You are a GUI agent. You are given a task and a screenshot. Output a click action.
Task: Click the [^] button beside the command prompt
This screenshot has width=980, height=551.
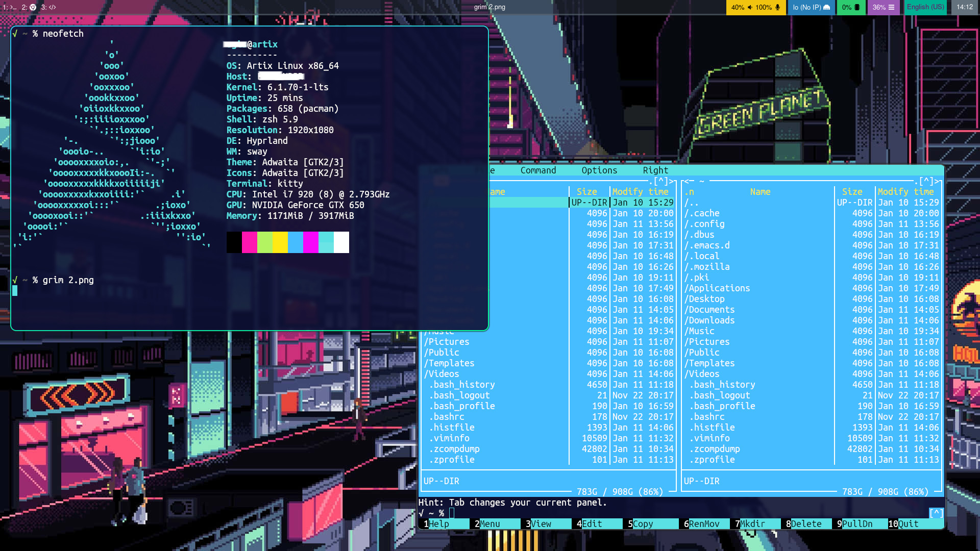(936, 513)
